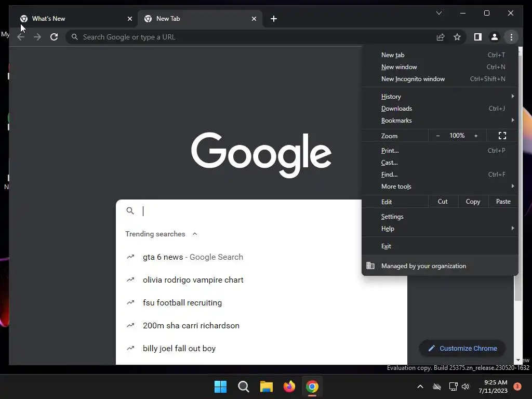The image size is (532, 399).
Task: Select New window menu item
Action: coord(440,67)
